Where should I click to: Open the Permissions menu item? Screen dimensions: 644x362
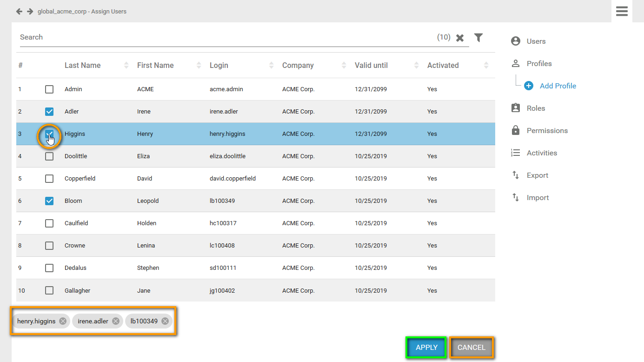[x=547, y=131]
